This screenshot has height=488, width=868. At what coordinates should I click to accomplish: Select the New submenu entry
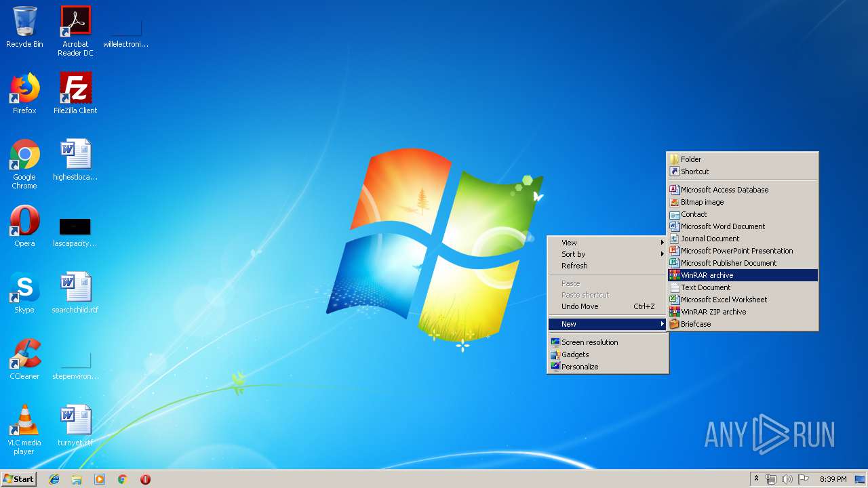tap(608, 324)
